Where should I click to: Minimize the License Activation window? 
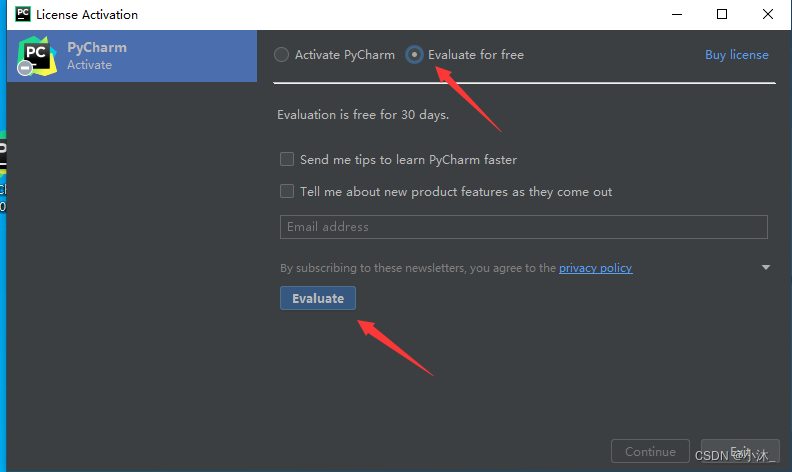[677, 14]
